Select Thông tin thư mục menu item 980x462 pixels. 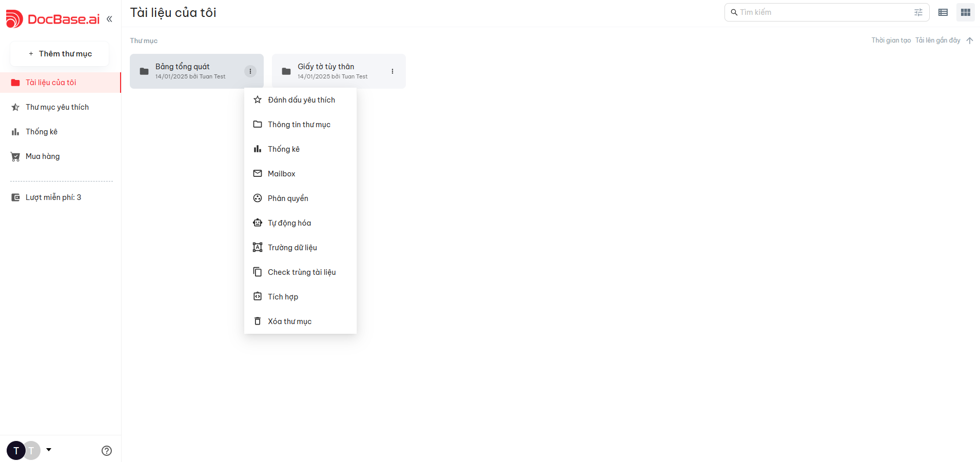(300, 125)
